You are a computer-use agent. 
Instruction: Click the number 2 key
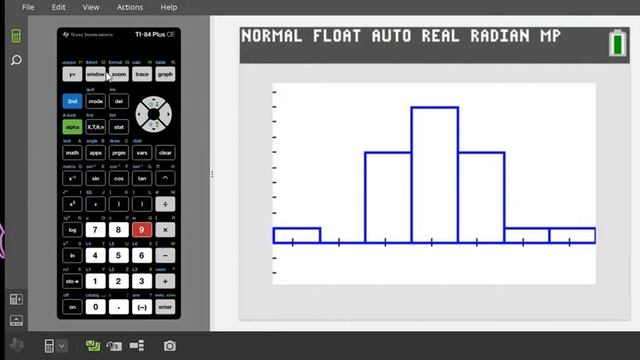click(119, 281)
